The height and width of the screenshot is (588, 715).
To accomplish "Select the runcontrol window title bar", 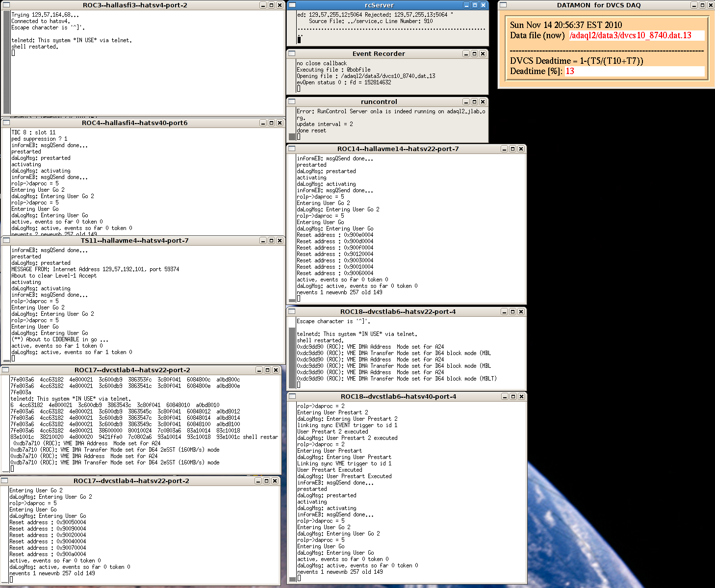I will 379,102.
